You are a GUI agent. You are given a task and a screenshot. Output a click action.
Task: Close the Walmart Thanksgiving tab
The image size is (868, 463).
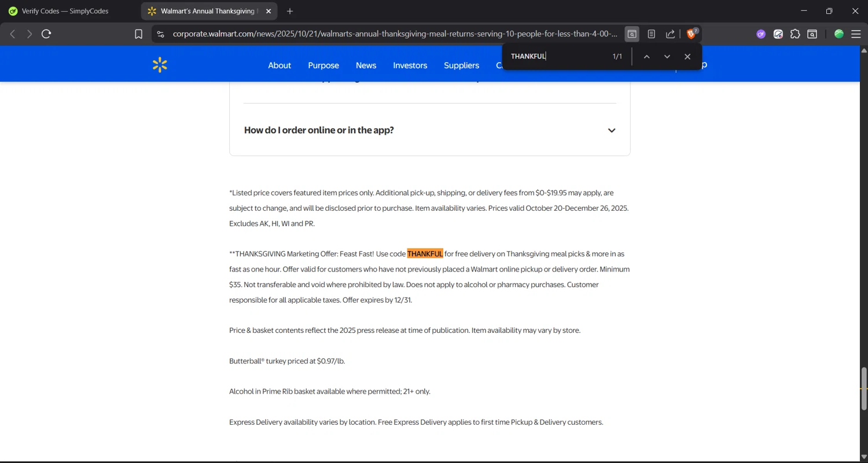(269, 11)
